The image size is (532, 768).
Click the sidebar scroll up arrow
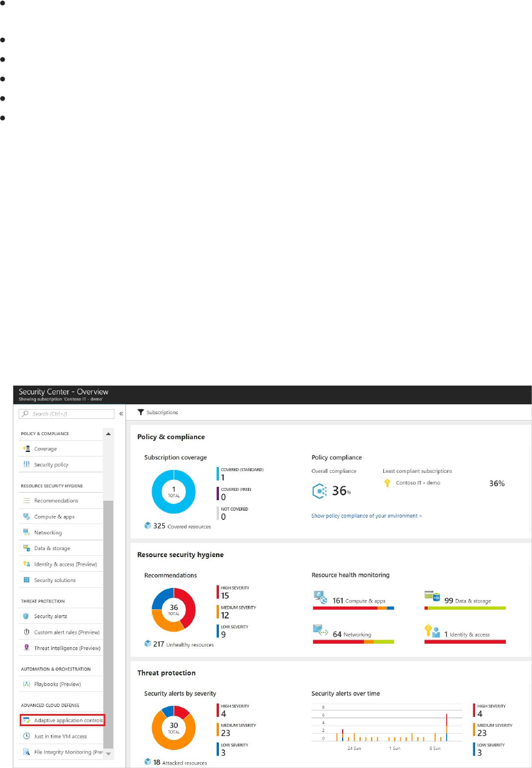click(x=109, y=433)
